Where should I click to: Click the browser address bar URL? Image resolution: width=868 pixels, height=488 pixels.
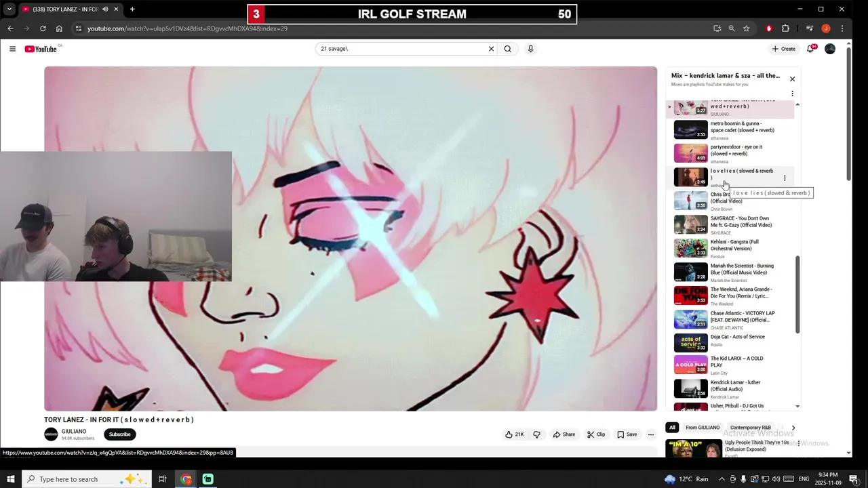click(187, 28)
